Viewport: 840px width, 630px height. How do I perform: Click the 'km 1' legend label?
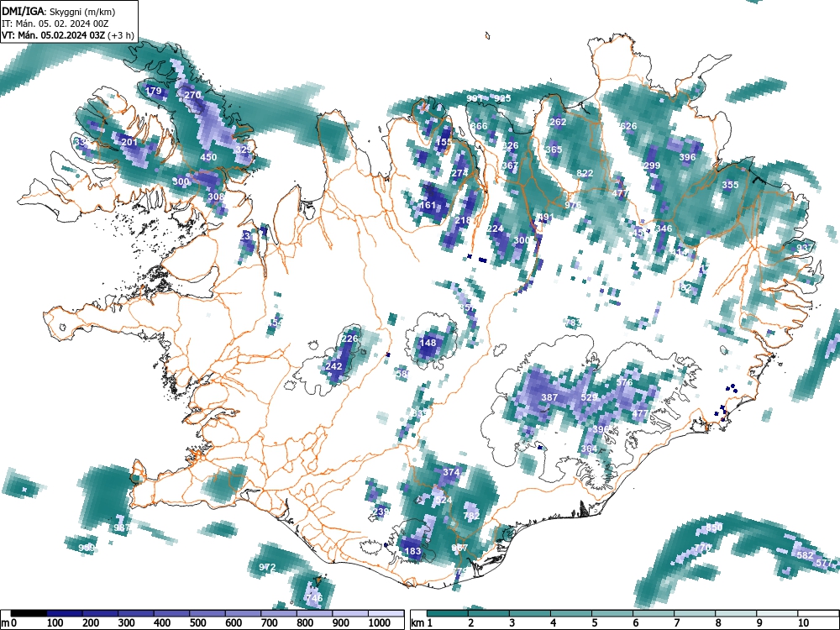point(422,623)
